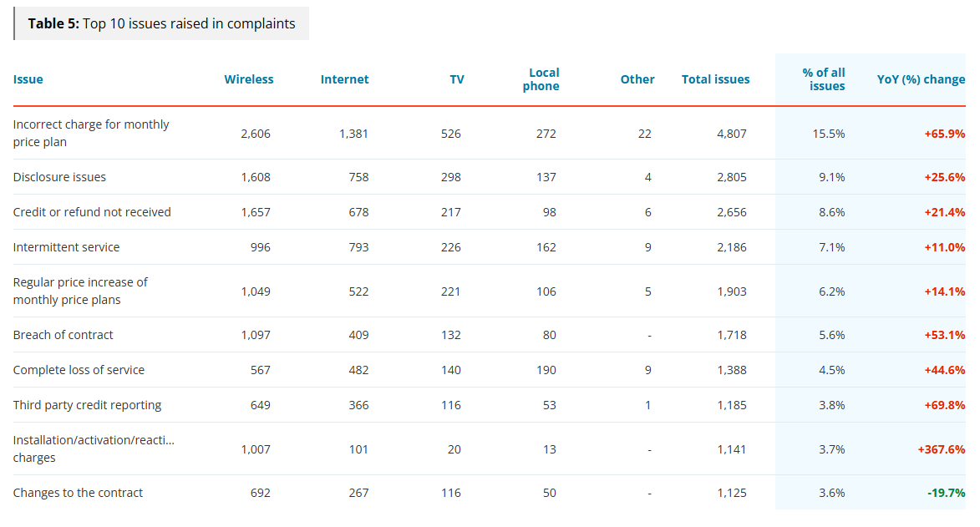Click Third party credit reporting row label

(87, 405)
